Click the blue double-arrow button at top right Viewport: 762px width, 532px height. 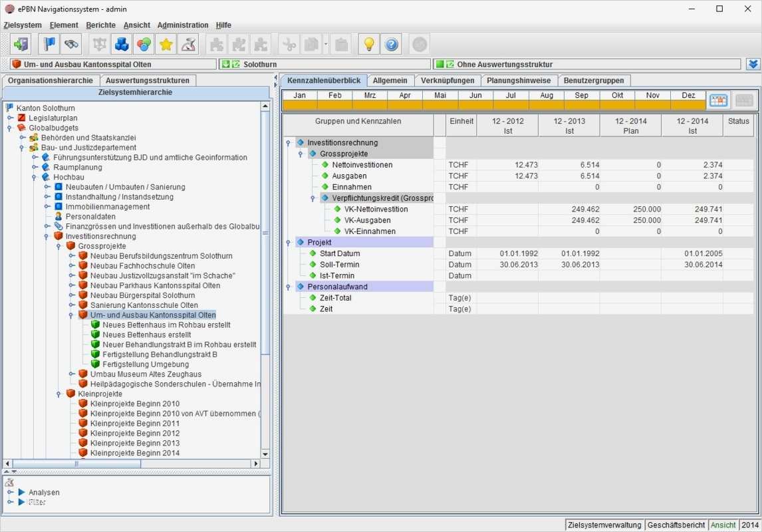pos(753,65)
